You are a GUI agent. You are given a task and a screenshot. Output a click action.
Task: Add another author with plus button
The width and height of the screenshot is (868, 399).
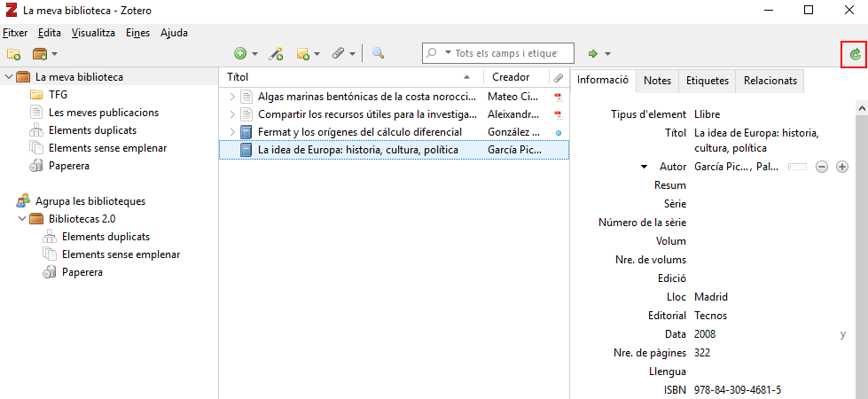pos(842,167)
